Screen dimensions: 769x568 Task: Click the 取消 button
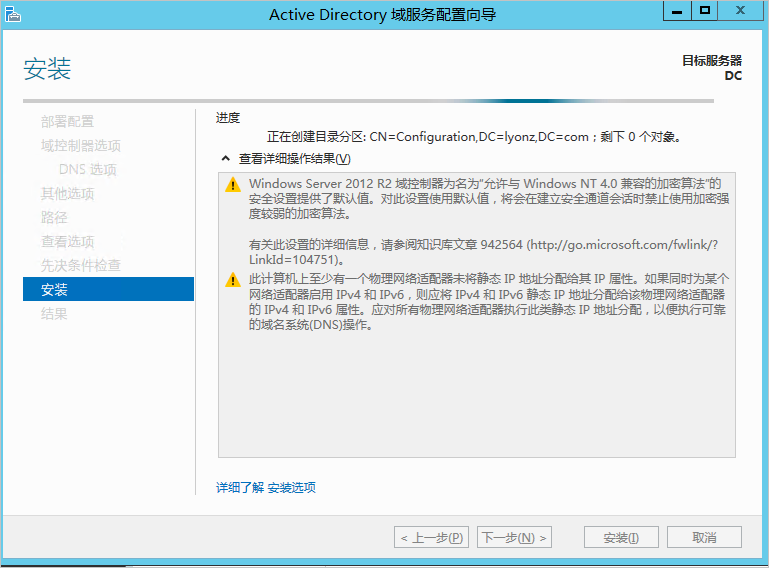coord(704,538)
